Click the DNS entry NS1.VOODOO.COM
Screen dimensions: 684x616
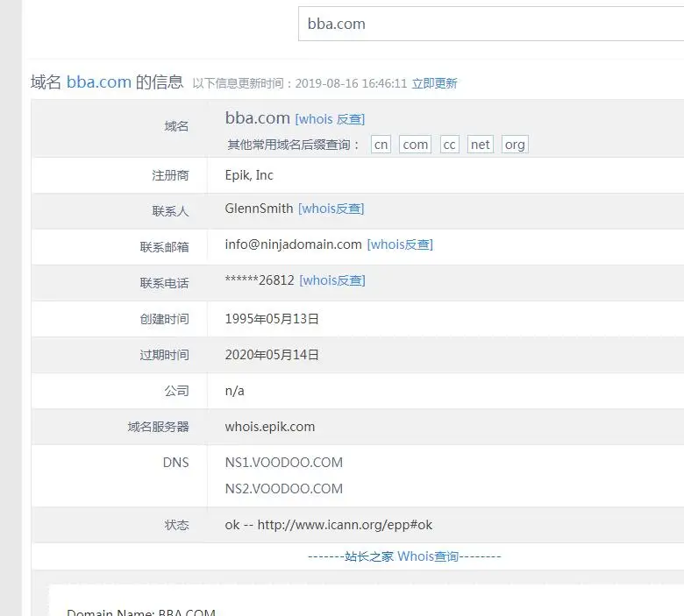coord(284,463)
